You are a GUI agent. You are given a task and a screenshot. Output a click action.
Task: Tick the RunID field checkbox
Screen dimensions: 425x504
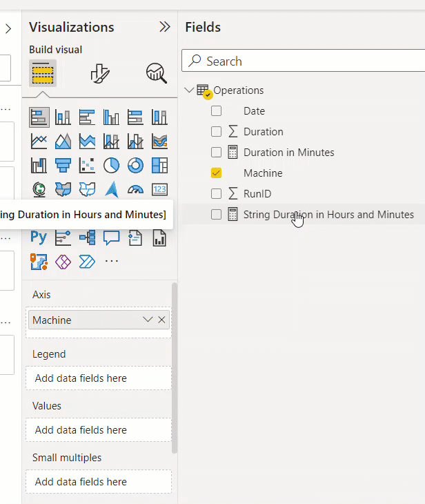pyautogui.click(x=217, y=194)
